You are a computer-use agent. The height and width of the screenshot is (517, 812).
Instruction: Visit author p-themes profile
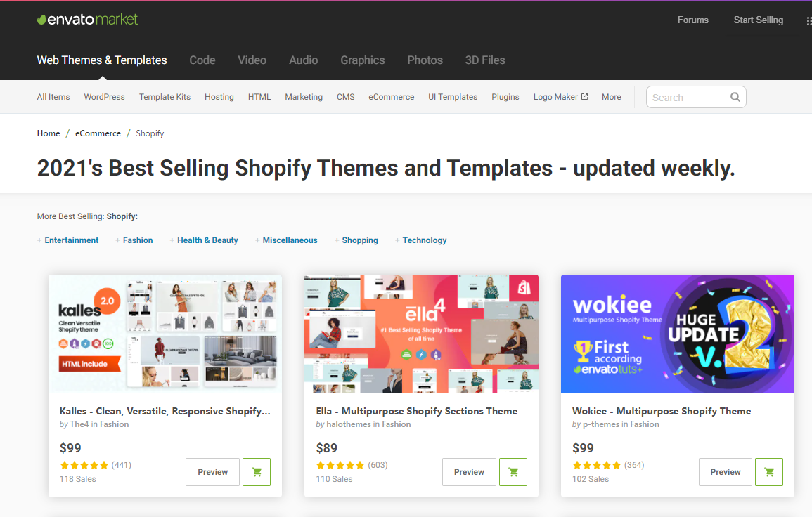coord(600,424)
